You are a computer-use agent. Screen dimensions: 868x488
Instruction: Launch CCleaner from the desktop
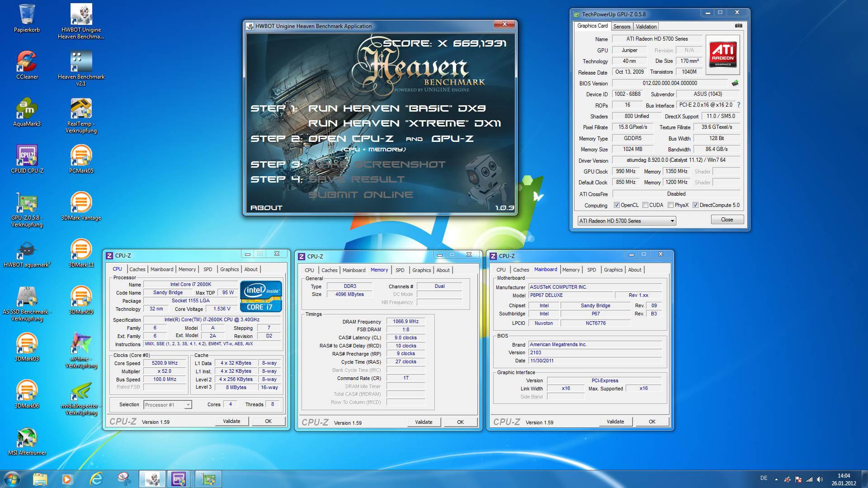pyautogui.click(x=27, y=65)
